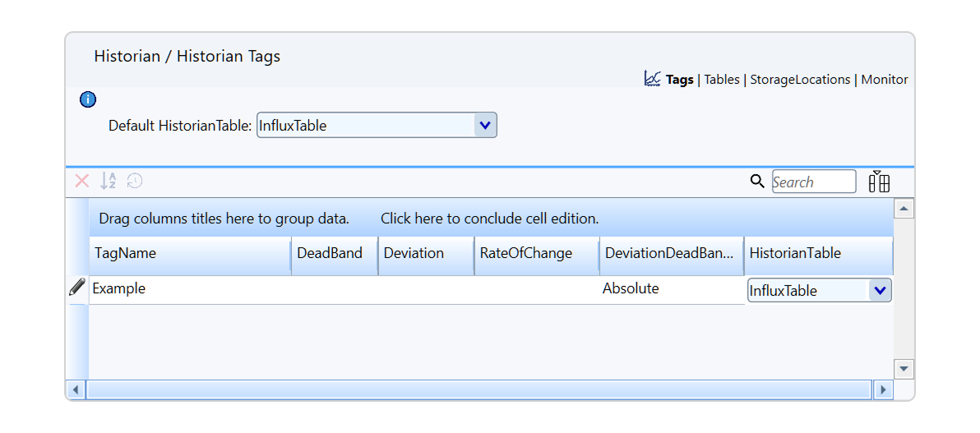The image size is (980, 433).
Task: Click the horizontal scrollbar right arrow
Action: coord(883,390)
